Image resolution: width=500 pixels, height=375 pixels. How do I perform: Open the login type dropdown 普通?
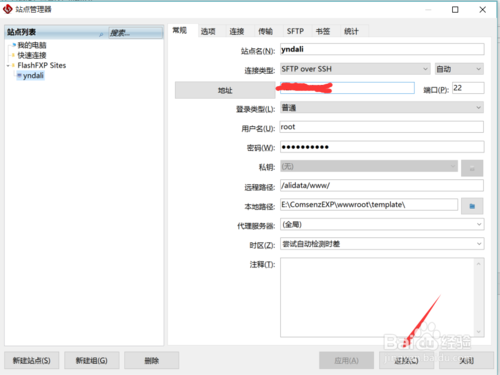[x=382, y=108]
